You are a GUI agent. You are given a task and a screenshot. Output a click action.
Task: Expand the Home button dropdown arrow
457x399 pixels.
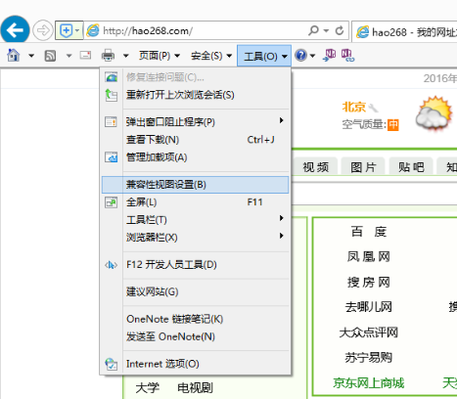point(31,56)
